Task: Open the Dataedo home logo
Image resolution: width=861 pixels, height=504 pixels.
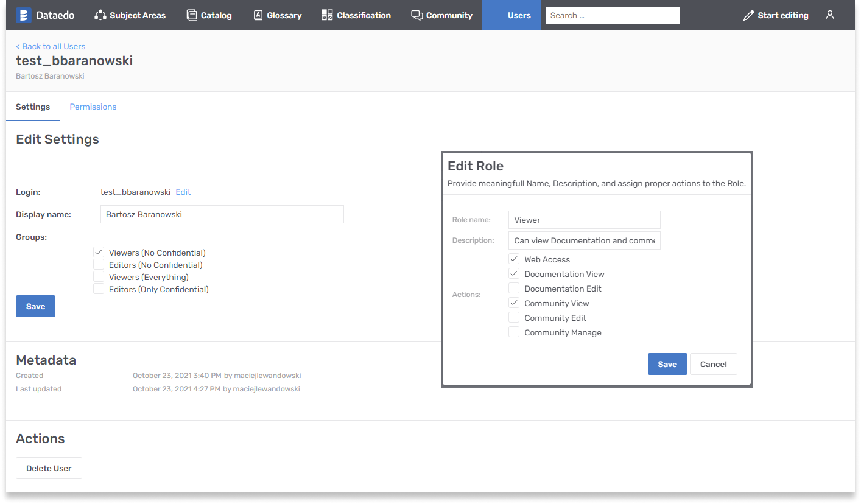Action: (x=45, y=15)
